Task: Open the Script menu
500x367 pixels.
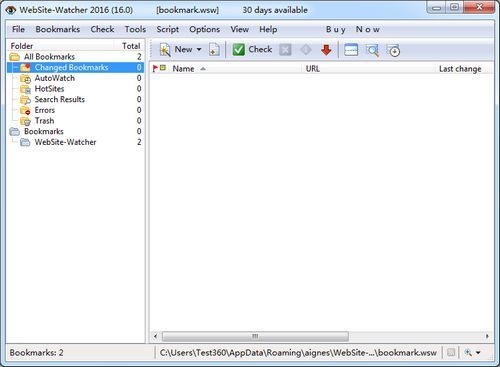Action: 168,29
